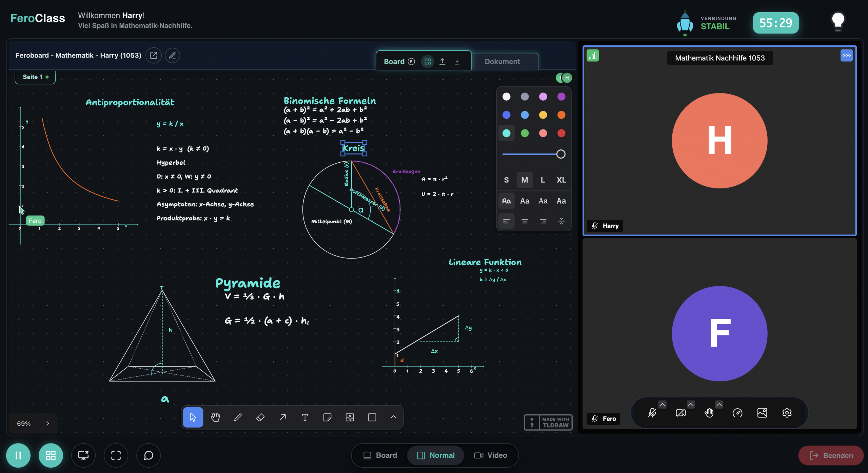Set text size to L
This screenshot has height=473, width=868.
[543, 180]
